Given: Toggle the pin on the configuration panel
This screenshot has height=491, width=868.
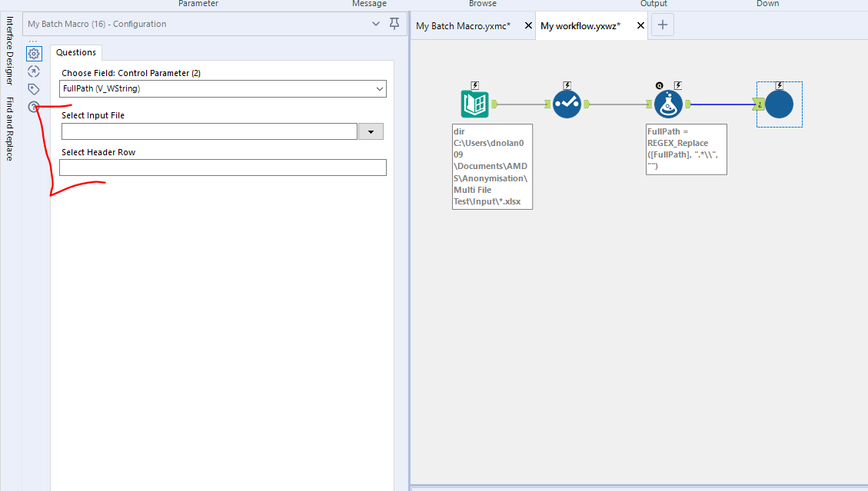Looking at the screenshot, I should [394, 24].
